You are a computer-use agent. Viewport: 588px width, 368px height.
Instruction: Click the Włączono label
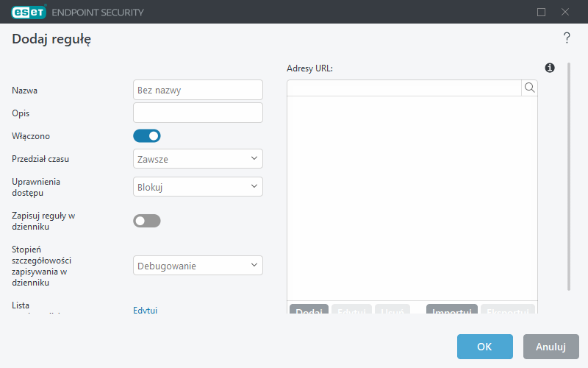31,136
